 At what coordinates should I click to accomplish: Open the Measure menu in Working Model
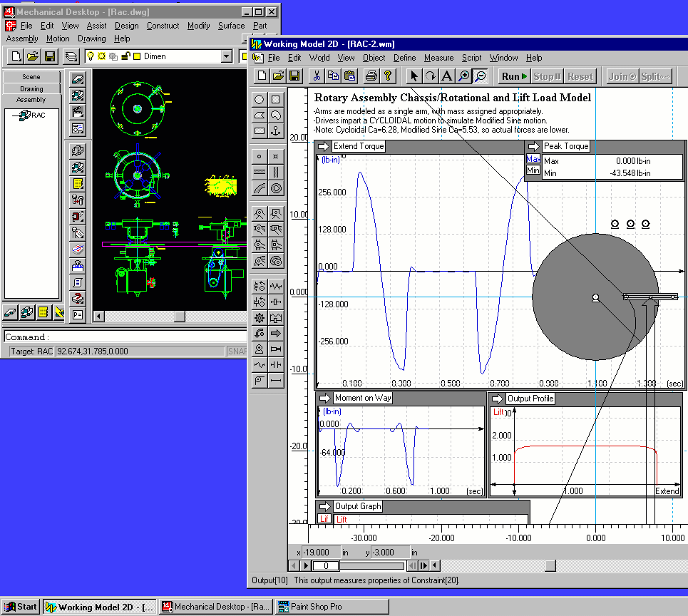pos(438,58)
